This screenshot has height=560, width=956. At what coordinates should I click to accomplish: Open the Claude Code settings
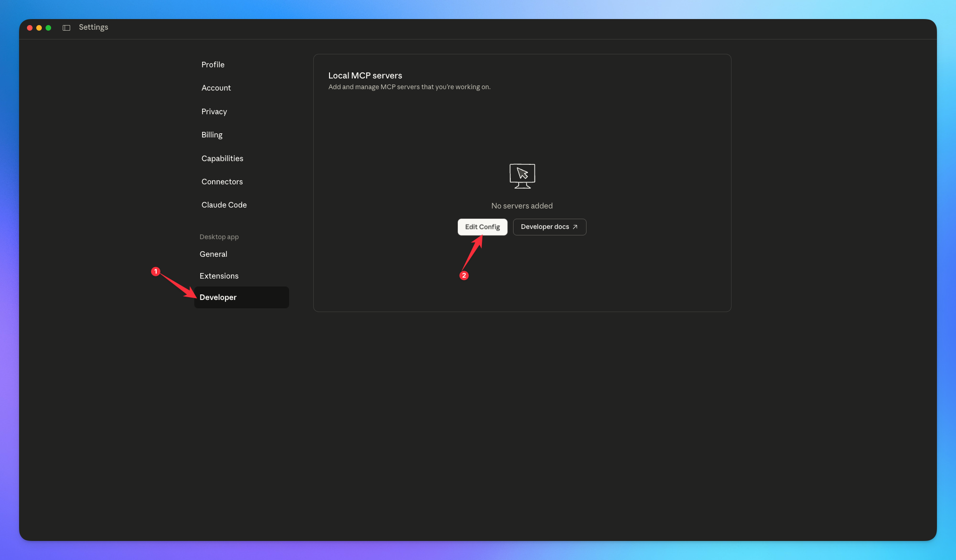pos(224,205)
